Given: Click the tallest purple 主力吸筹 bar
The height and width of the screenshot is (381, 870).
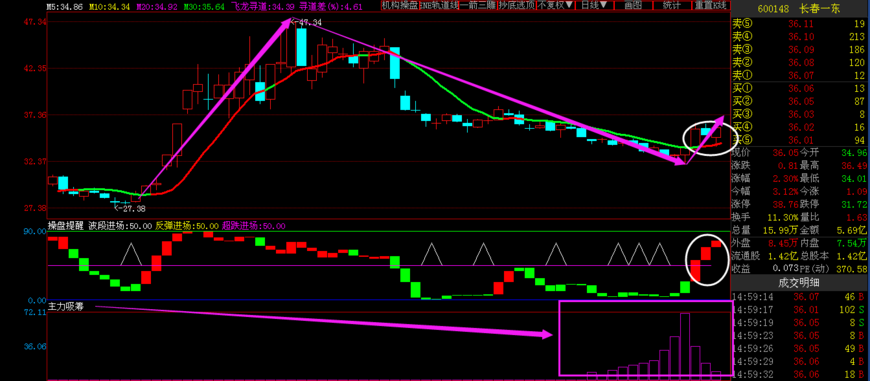Looking at the screenshot, I should pos(685,344).
